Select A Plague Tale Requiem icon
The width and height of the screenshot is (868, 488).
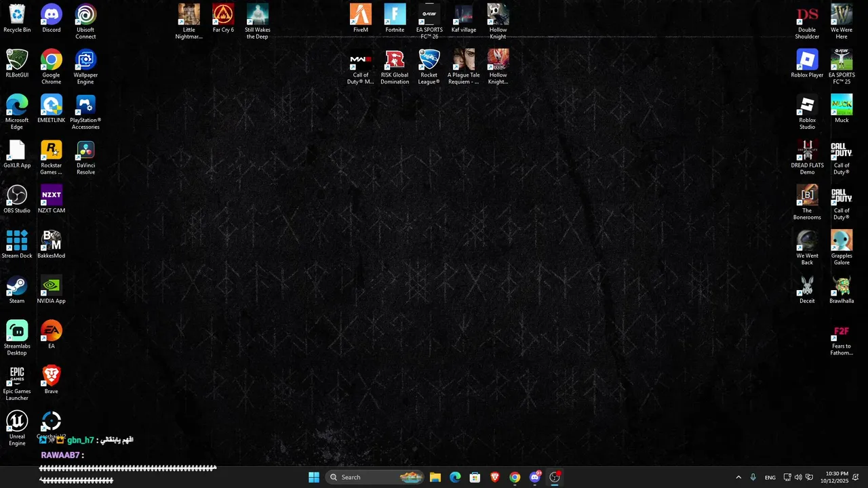464,67
